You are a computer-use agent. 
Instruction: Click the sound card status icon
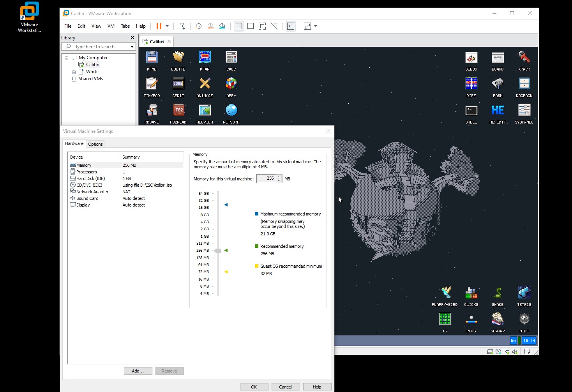point(515,351)
